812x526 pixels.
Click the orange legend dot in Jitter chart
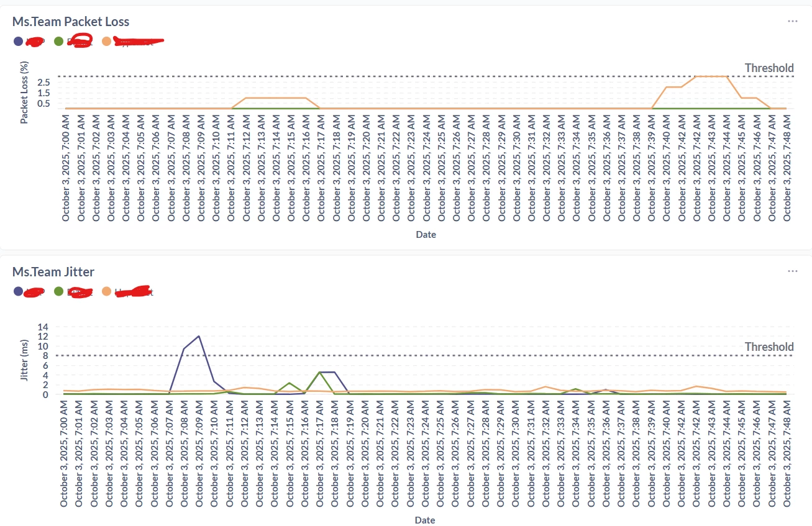pos(107,291)
